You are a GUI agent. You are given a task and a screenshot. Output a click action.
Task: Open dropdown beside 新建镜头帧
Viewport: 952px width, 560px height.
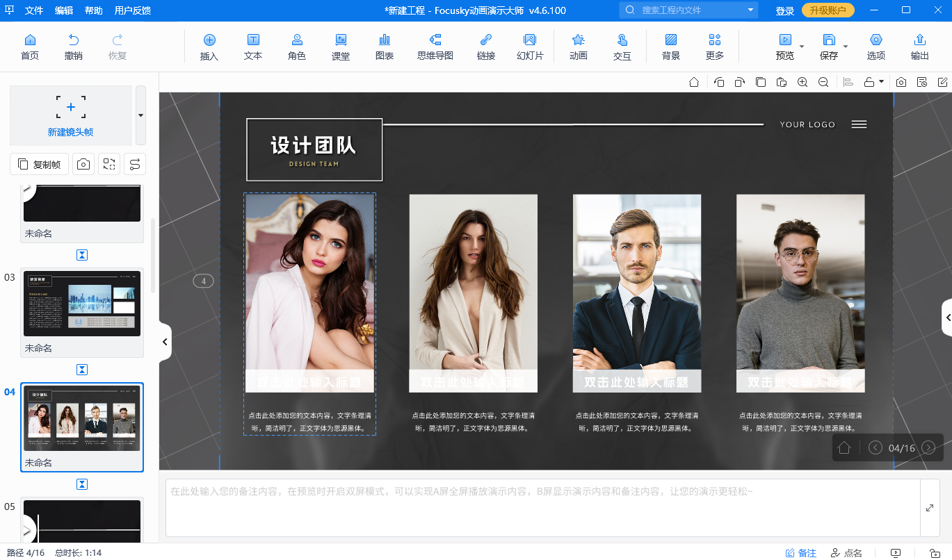tap(140, 115)
